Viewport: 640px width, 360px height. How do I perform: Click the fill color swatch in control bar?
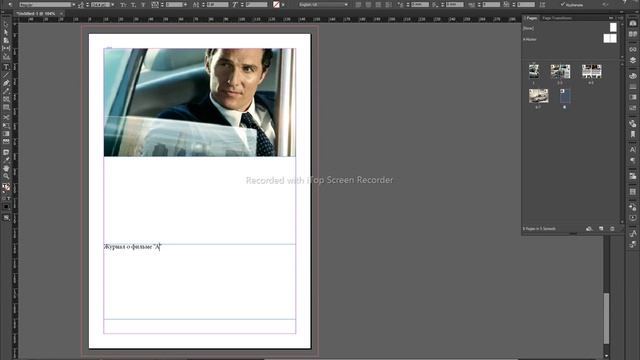coord(276,4)
